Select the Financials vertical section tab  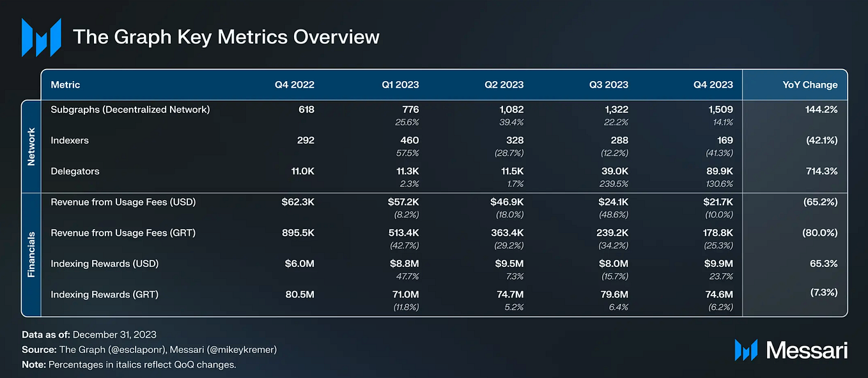[31, 254]
